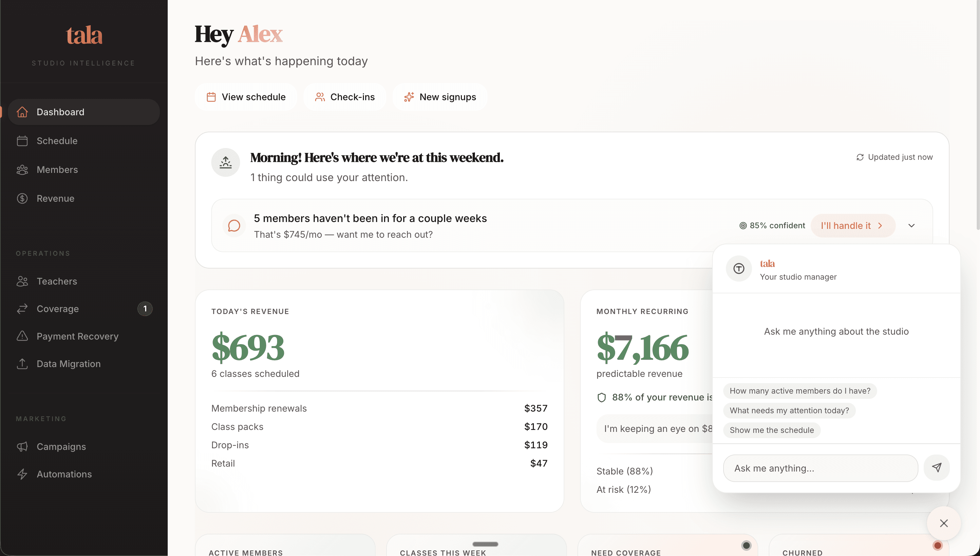
Task: Click the send arrow in chat input
Action: tap(936, 467)
